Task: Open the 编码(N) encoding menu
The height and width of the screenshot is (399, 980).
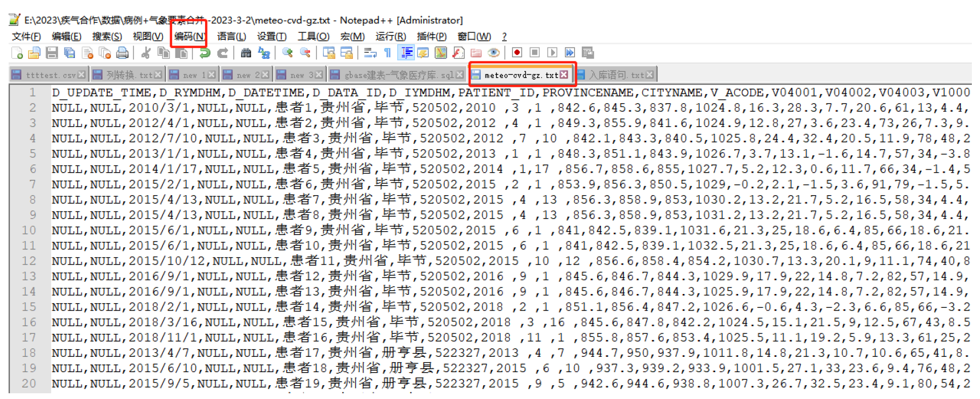Action: click(x=190, y=36)
